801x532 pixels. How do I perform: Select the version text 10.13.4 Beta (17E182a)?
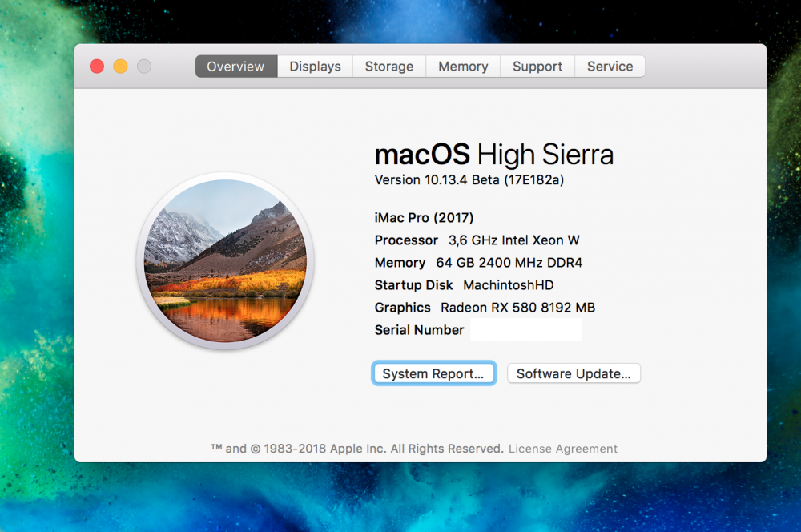coord(494,180)
